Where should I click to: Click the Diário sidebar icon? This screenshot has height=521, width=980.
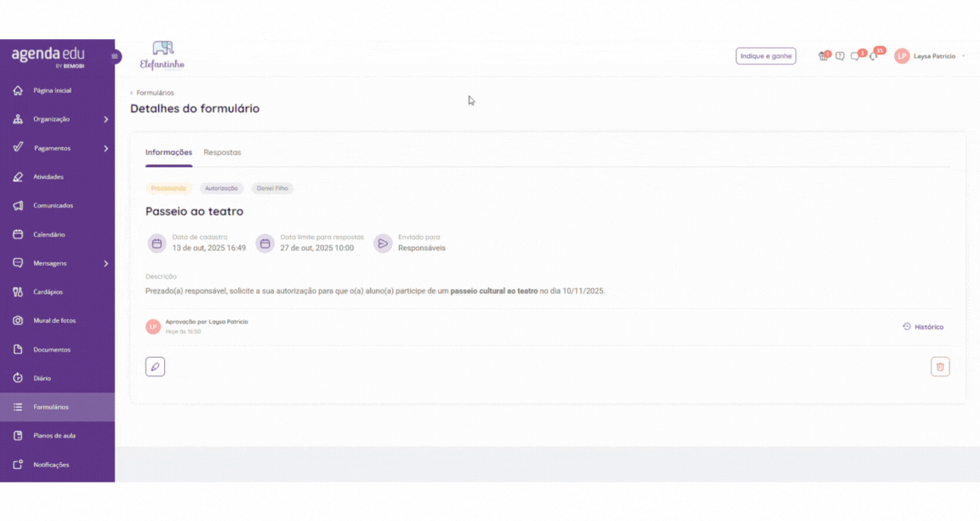pos(18,378)
